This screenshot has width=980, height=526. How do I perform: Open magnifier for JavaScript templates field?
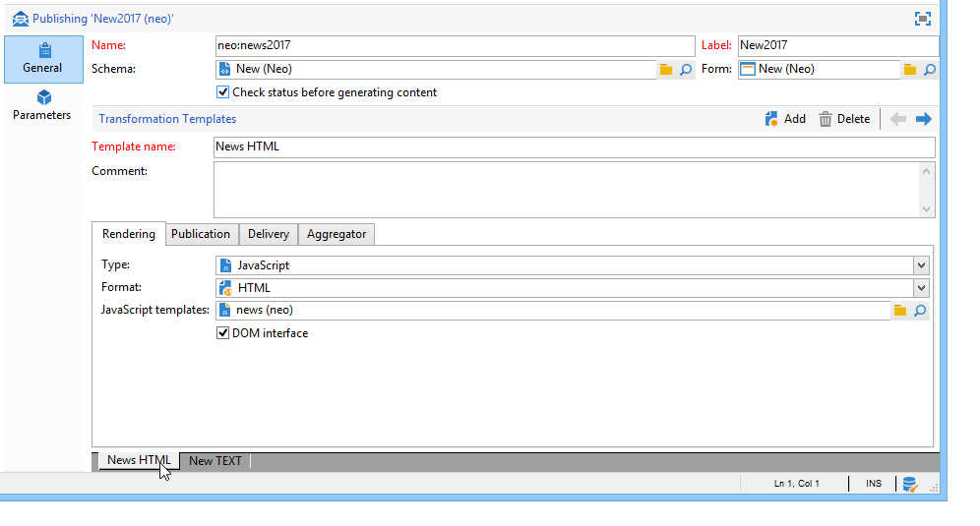[920, 311]
